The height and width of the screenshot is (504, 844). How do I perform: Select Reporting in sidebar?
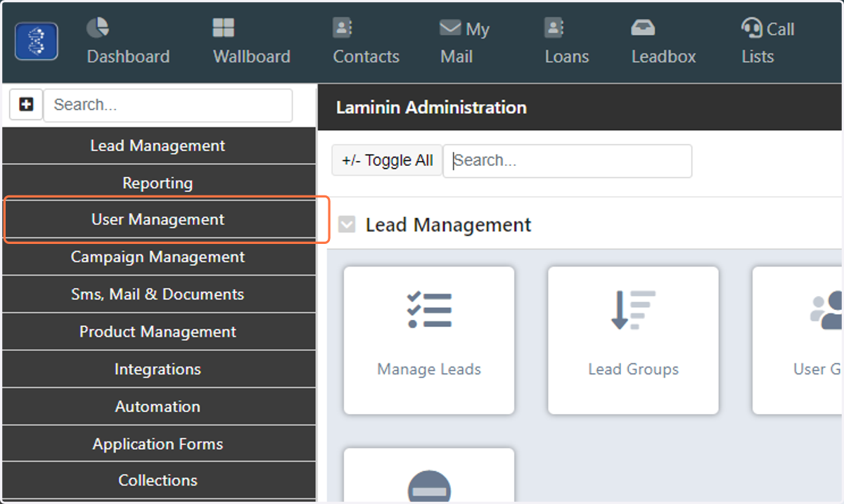tap(158, 183)
